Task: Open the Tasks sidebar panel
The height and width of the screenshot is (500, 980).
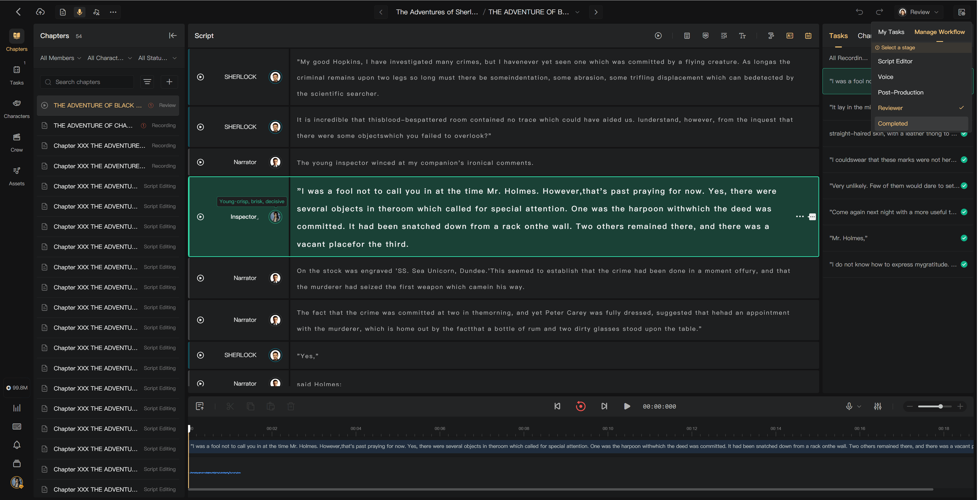Action: click(17, 74)
